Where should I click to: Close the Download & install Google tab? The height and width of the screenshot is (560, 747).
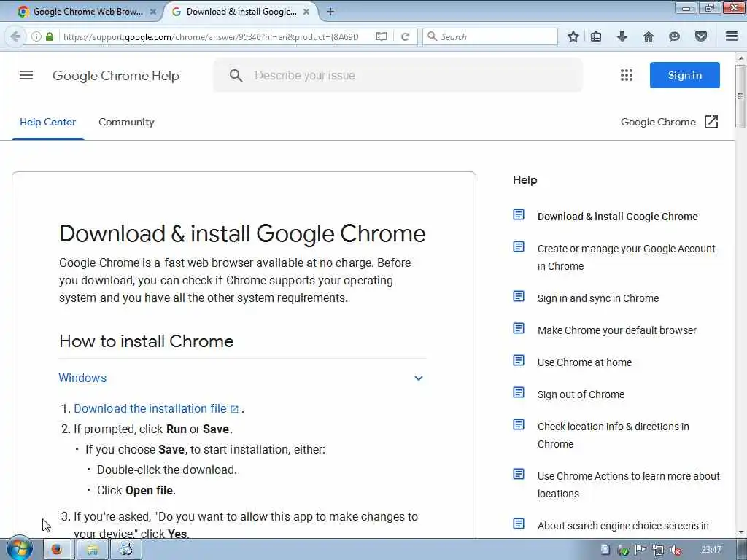[306, 12]
